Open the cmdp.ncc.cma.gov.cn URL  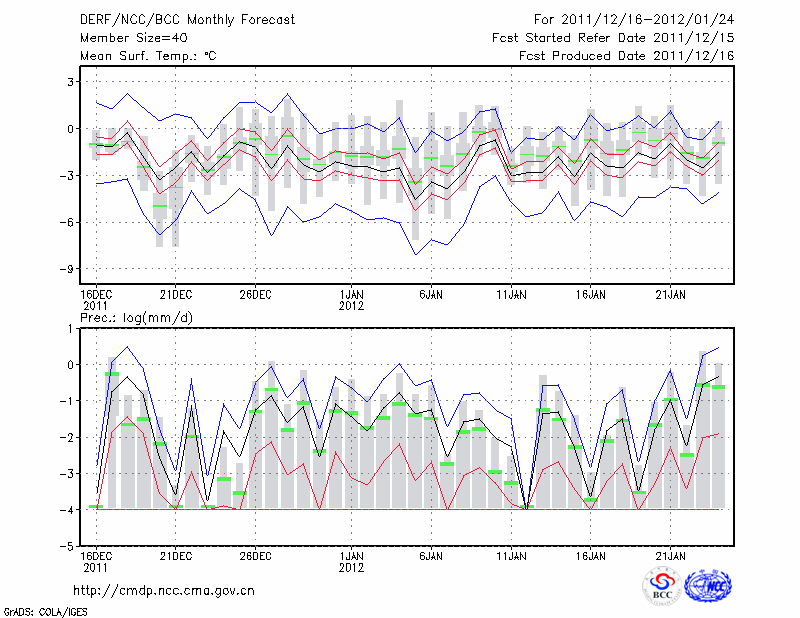(164, 590)
